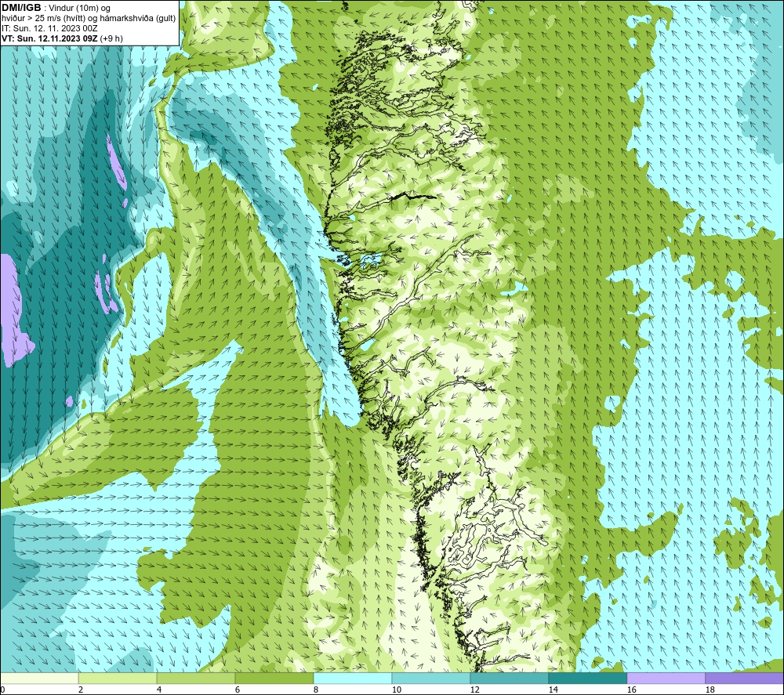Click the legend scale label '14'
The image size is (784, 695).
(553, 690)
